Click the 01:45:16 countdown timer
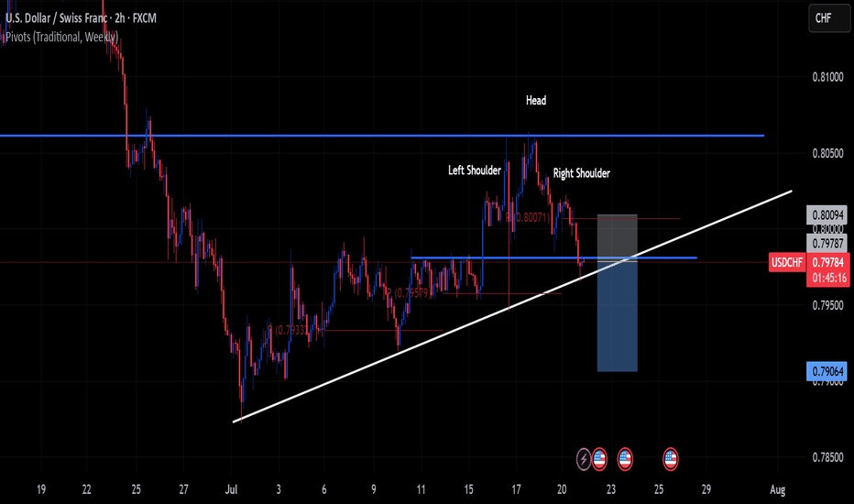Image resolution: width=854 pixels, height=504 pixels. (828, 278)
